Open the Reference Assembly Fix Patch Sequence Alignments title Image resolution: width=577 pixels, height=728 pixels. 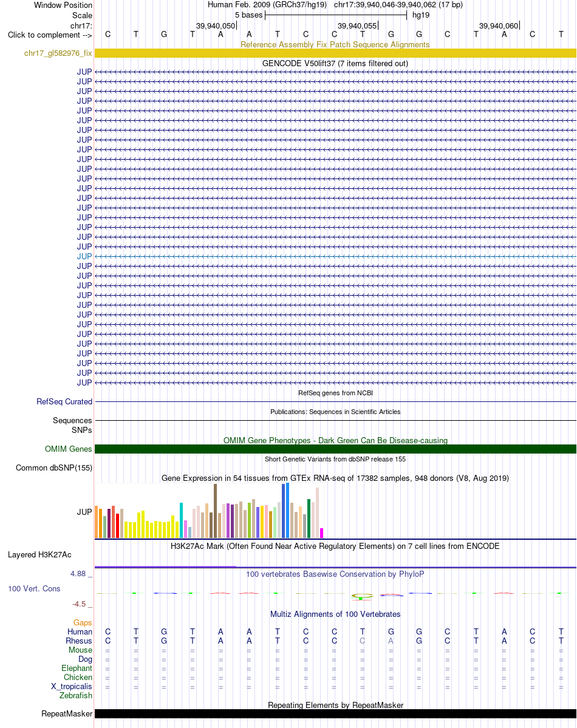click(335, 44)
